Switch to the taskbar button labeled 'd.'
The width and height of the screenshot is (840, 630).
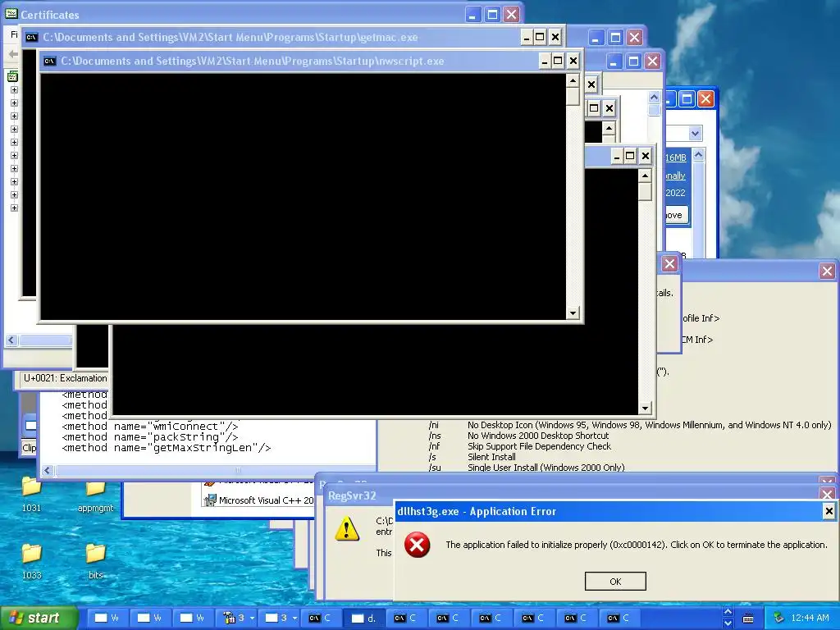[x=363, y=619]
